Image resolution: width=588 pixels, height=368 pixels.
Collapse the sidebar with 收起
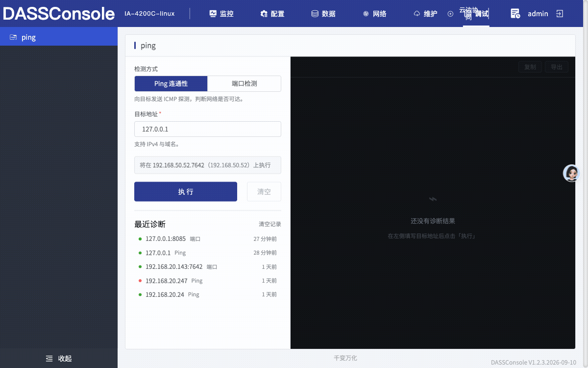coord(59,359)
